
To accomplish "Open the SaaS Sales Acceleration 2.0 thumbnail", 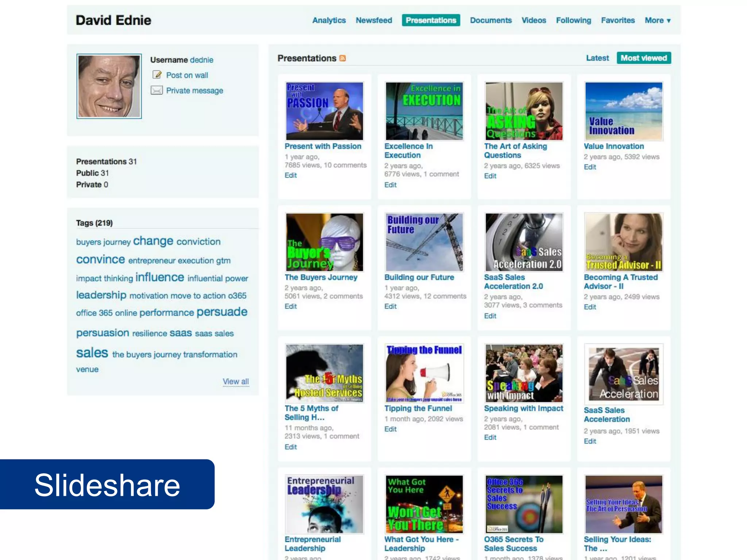I will point(524,242).
